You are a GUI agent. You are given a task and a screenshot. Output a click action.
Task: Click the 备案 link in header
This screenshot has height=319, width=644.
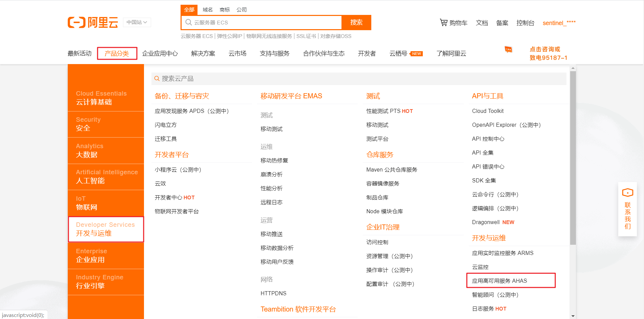click(x=502, y=23)
